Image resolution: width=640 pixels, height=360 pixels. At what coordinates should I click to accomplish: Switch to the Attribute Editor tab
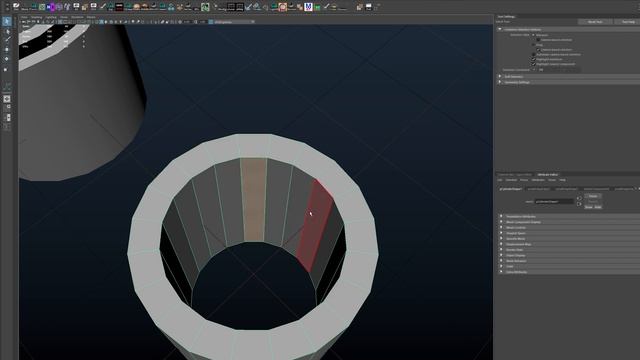point(547,175)
